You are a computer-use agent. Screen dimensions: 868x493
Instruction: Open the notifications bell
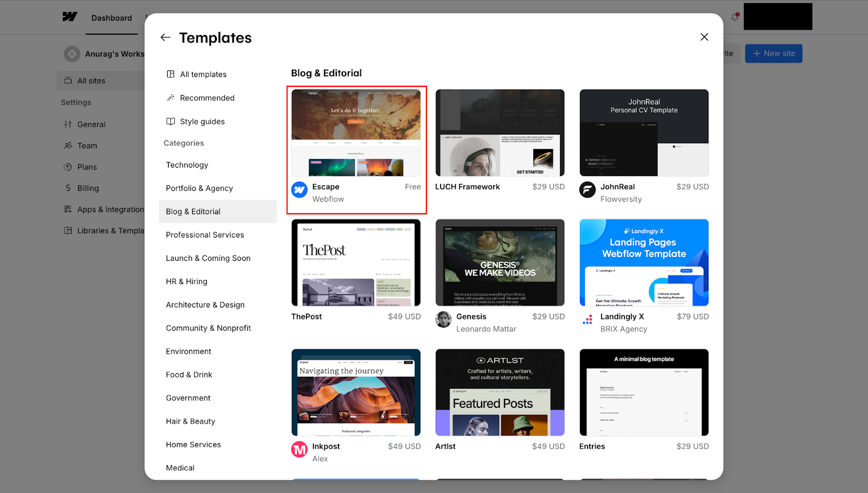735,17
